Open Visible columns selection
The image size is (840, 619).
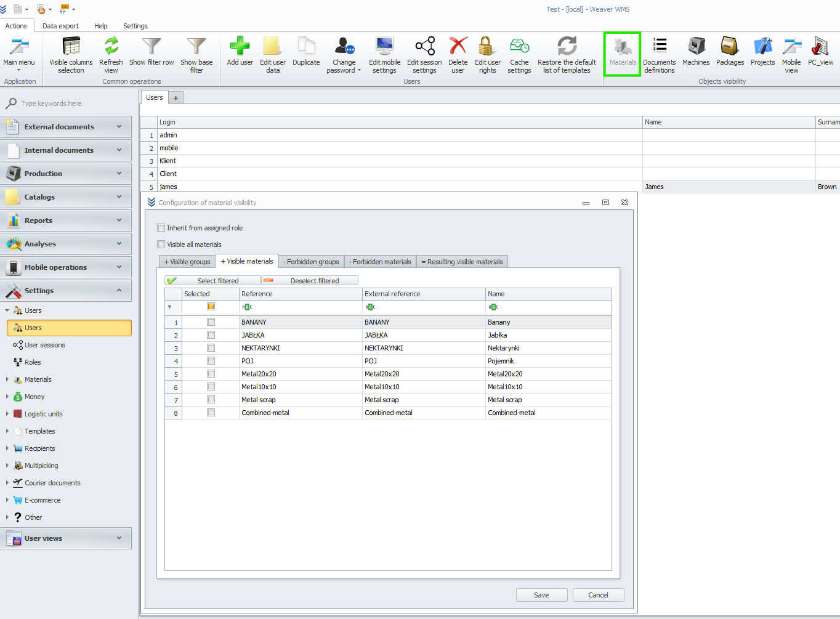pyautogui.click(x=71, y=55)
